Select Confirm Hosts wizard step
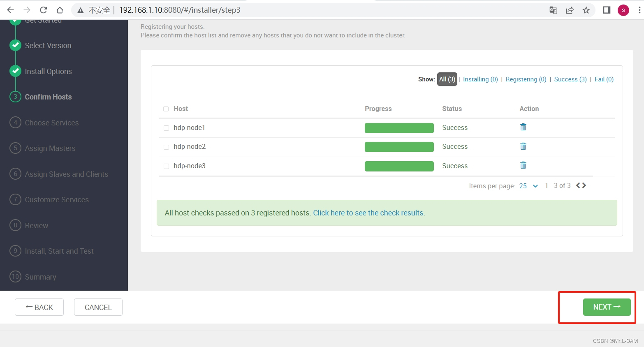644x347 pixels. click(48, 97)
